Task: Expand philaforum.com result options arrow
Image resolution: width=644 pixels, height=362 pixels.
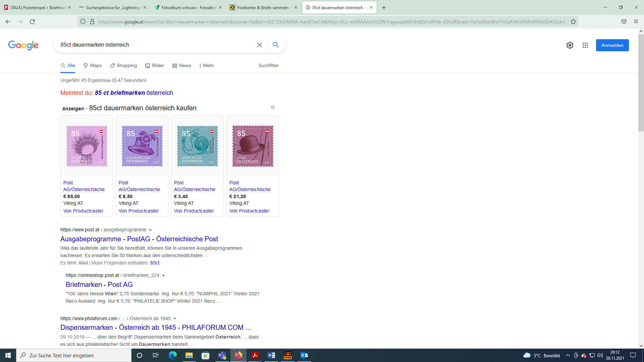Action: click(x=175, y=319)
